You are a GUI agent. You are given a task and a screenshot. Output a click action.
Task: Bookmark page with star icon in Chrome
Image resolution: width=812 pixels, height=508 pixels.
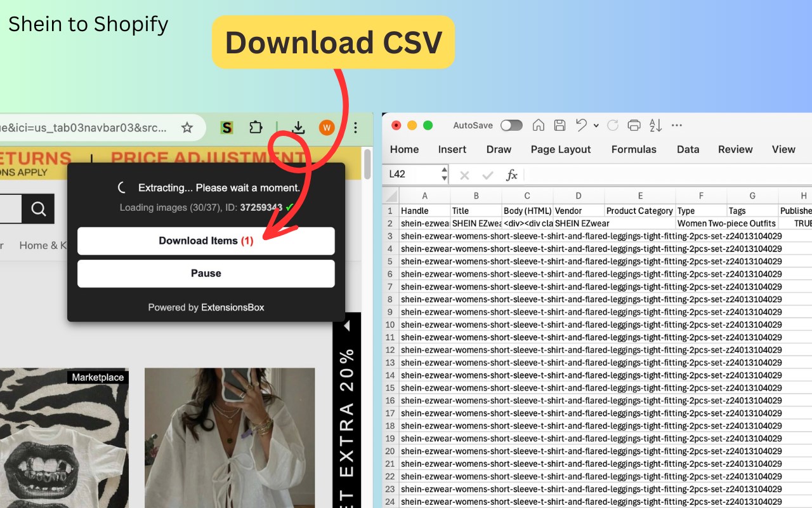click(187, 128)
